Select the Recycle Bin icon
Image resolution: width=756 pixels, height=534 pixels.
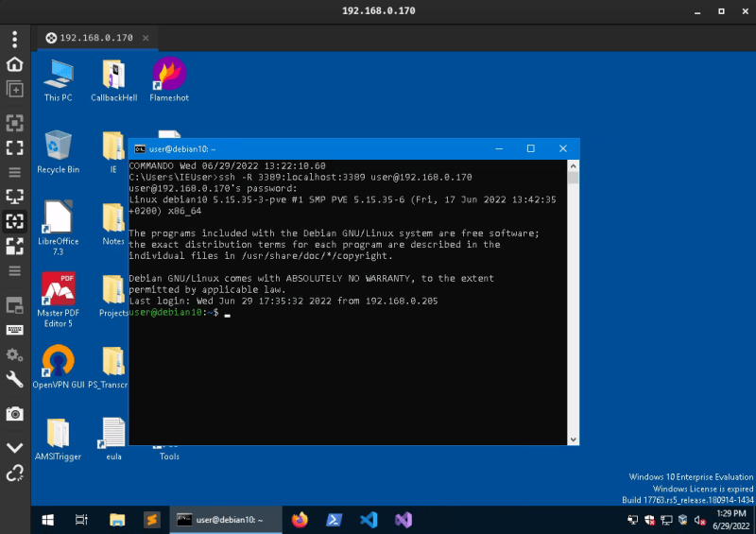pyautogui.click(x=59, y=151)
